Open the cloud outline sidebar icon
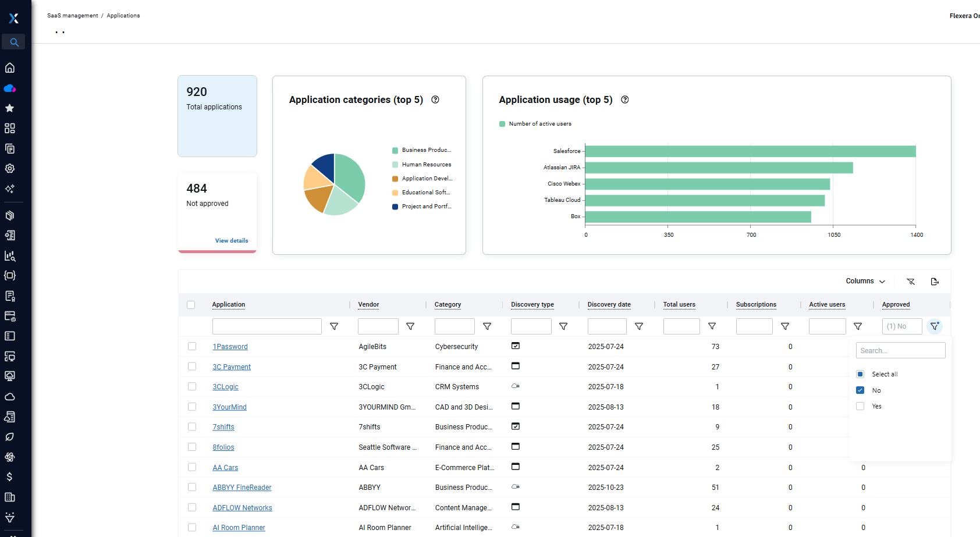The height and width of the screenshot is (537, 980). point(10,397)
